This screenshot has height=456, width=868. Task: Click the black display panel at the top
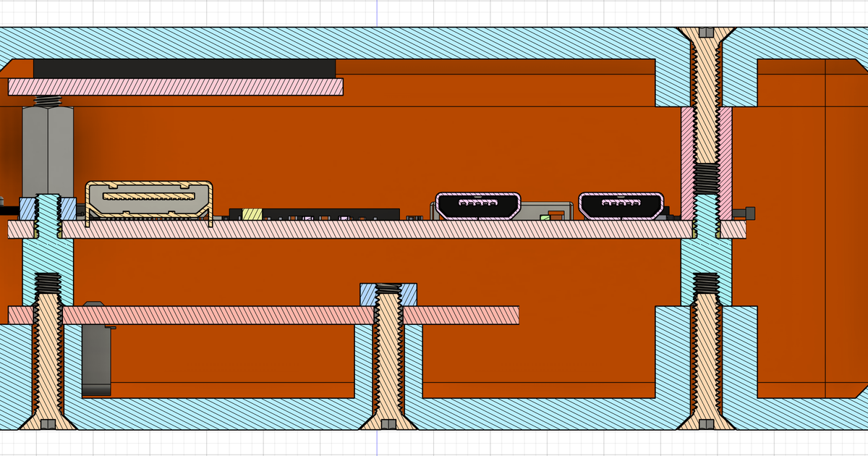point(184,68)
